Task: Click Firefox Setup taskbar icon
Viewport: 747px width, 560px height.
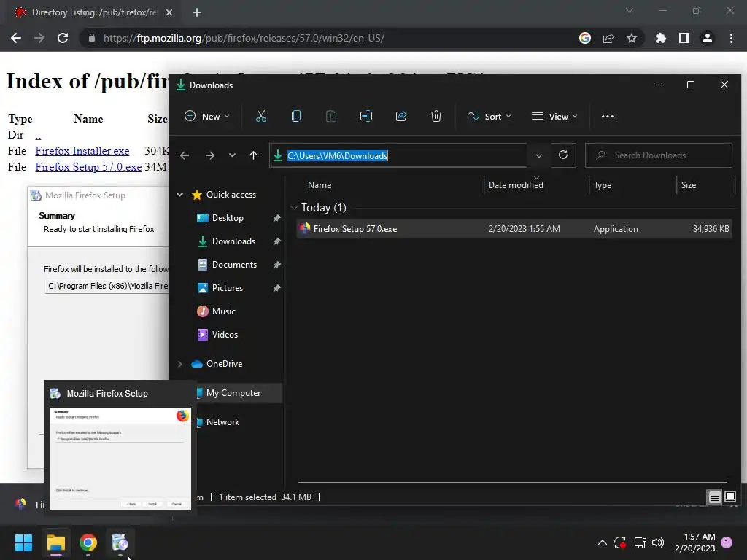Action: pyautogui.click(x=120, y=542)
